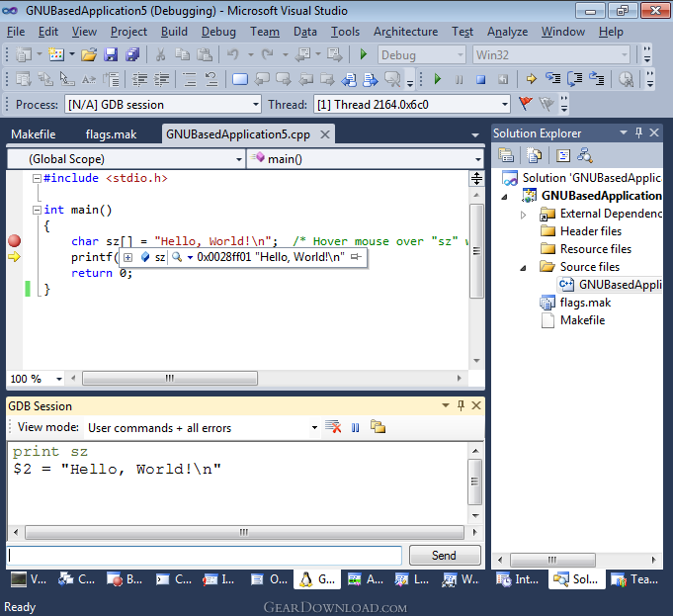Image resolution: width=673 pixels, height=616 pixels.
Task: Pause GDB Session output with pause icon
Action: (x=356, y=427)
